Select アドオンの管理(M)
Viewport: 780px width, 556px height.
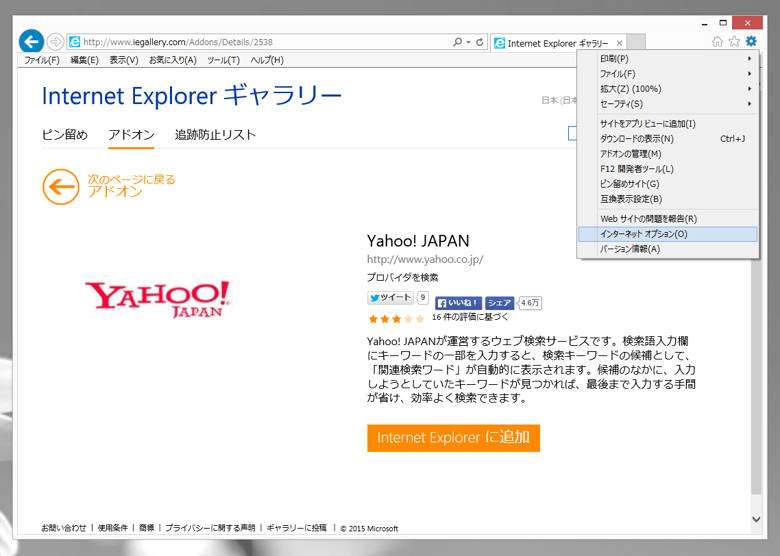tap(668, 154)
